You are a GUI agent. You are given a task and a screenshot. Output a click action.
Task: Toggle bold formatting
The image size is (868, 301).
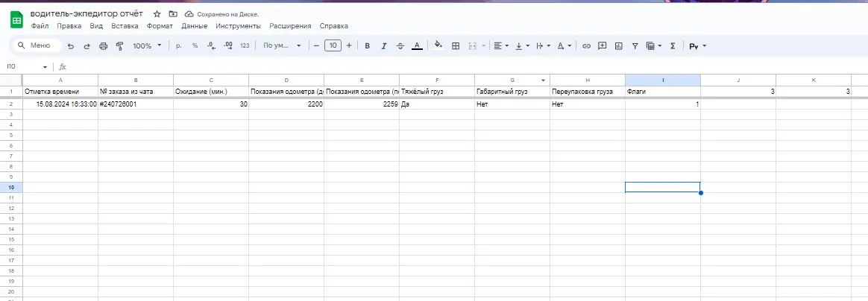pyautogui.click(x=367, y=46)
